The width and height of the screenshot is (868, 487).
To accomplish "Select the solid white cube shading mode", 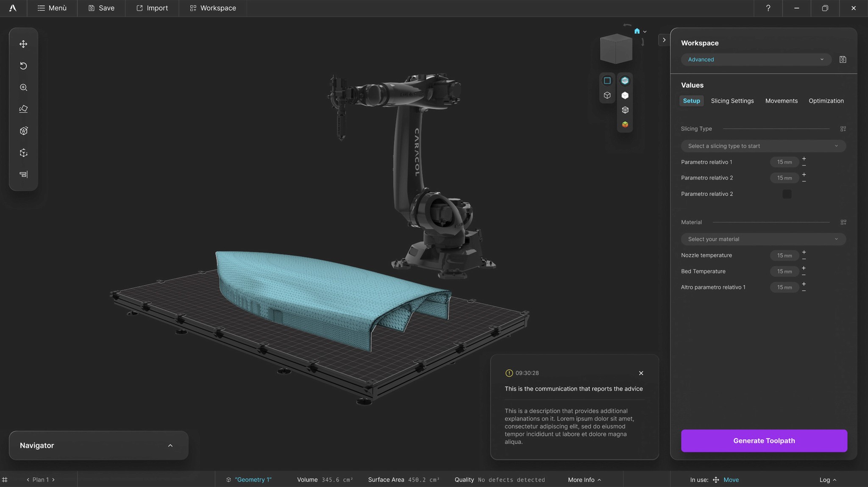I will coord(625,95).
